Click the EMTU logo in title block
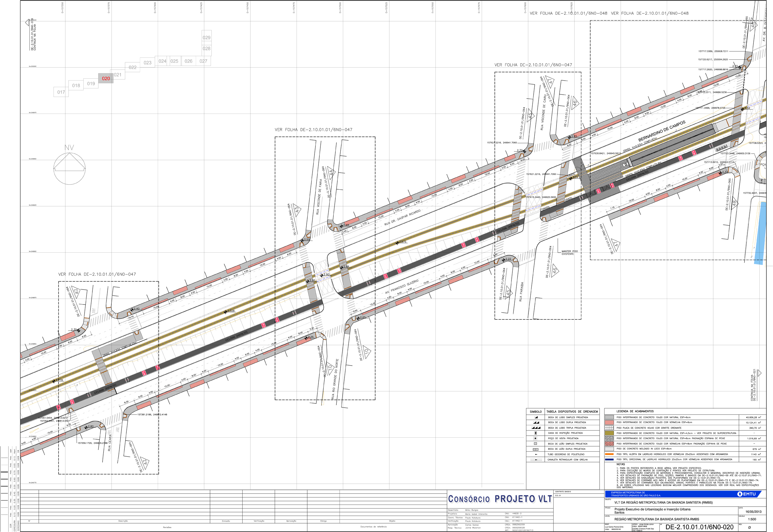The width and height of the screenshot is (773, 532). tap(747, 494)
